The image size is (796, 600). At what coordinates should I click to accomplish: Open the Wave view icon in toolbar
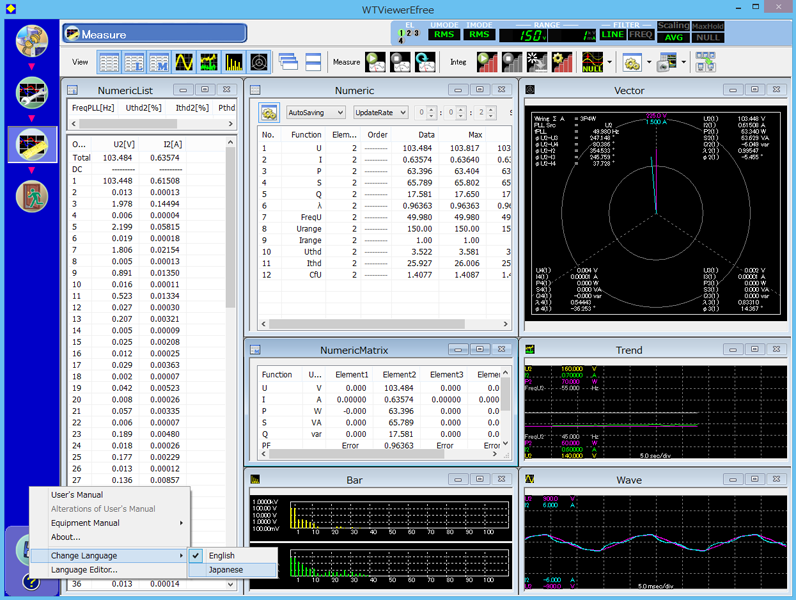[184, 62]
